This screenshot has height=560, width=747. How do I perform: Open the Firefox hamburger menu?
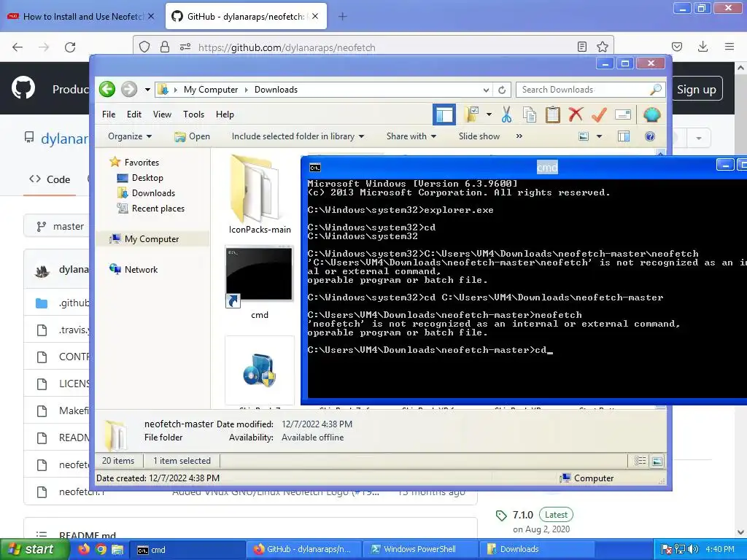click(x=729, y=47)
